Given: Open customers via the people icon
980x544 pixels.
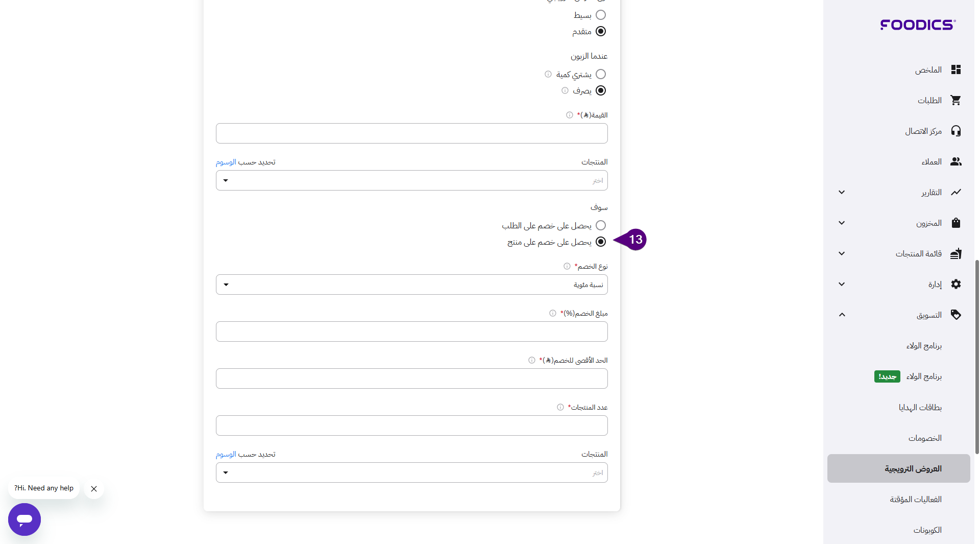Looking at the screenshot, I should (955, 162).
